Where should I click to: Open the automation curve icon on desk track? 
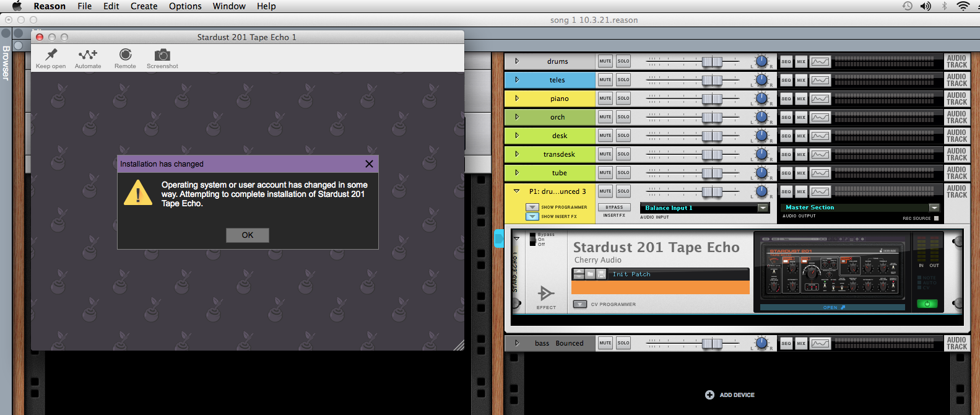[820, 136]
